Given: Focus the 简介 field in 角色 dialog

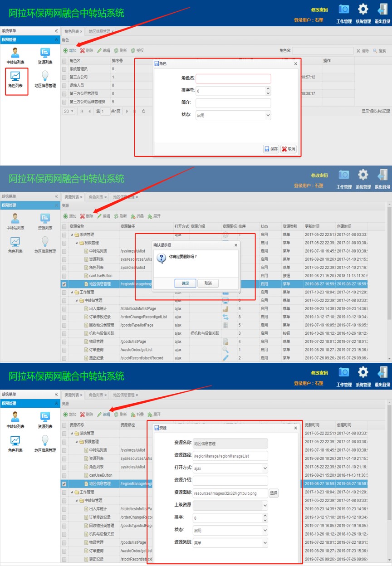Looking at the screenshot, I should click(x=233, y=103).
